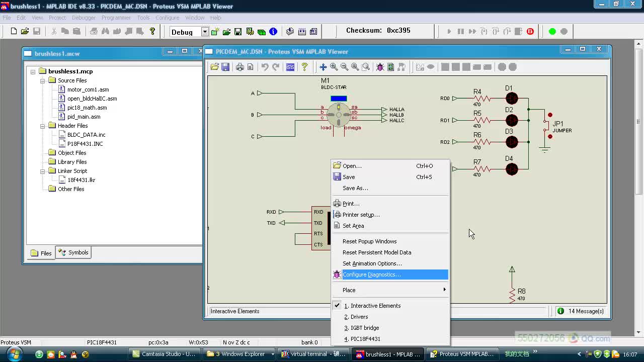
Task: Toggle checked 1. Interactive Elements sheet
Action: point(390,306)
